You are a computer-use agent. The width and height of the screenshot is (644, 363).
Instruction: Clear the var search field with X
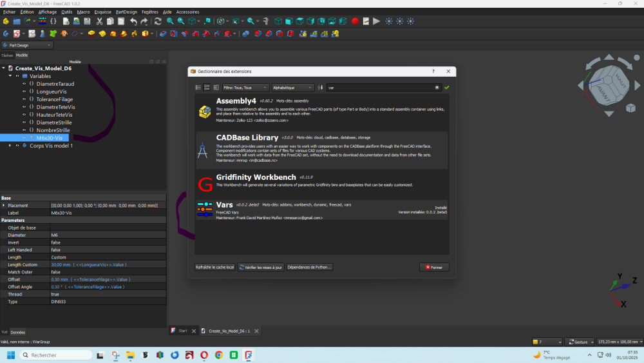pyautogui.click(x=437, y=88)
